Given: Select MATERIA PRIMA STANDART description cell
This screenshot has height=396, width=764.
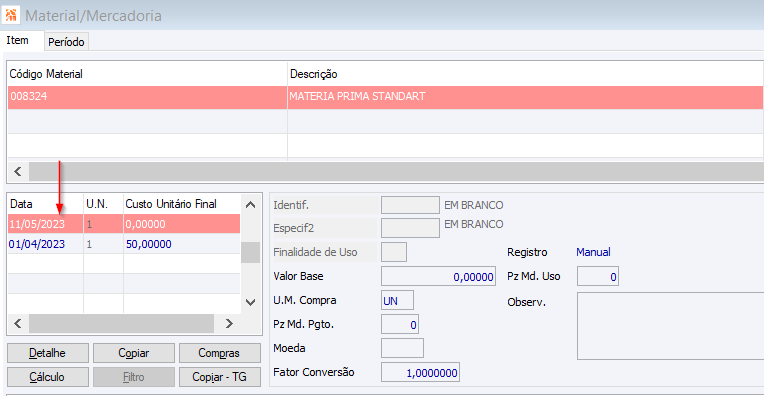Looking at the screenshot, I should point(525,96).
